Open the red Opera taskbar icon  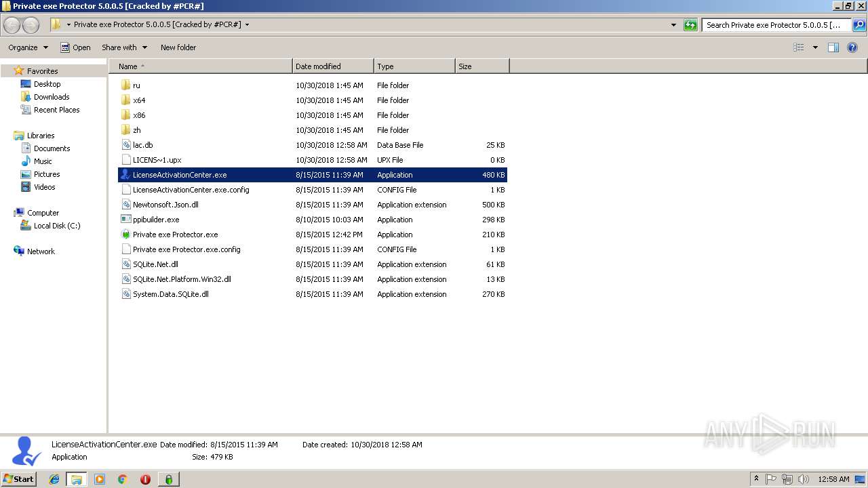tap(145, 479)
